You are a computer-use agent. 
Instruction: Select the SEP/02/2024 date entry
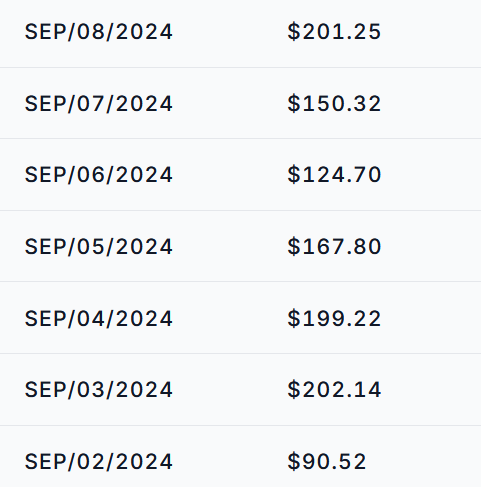(x=99, y=462)
